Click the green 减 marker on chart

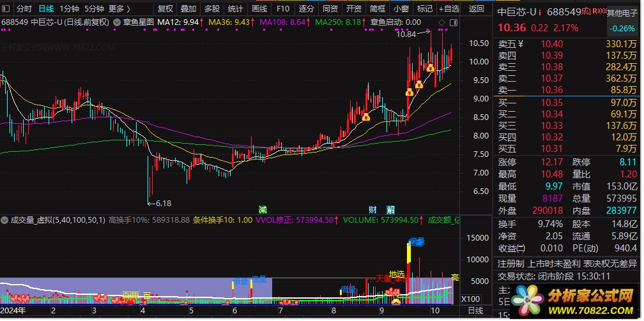tap(263, 210)
